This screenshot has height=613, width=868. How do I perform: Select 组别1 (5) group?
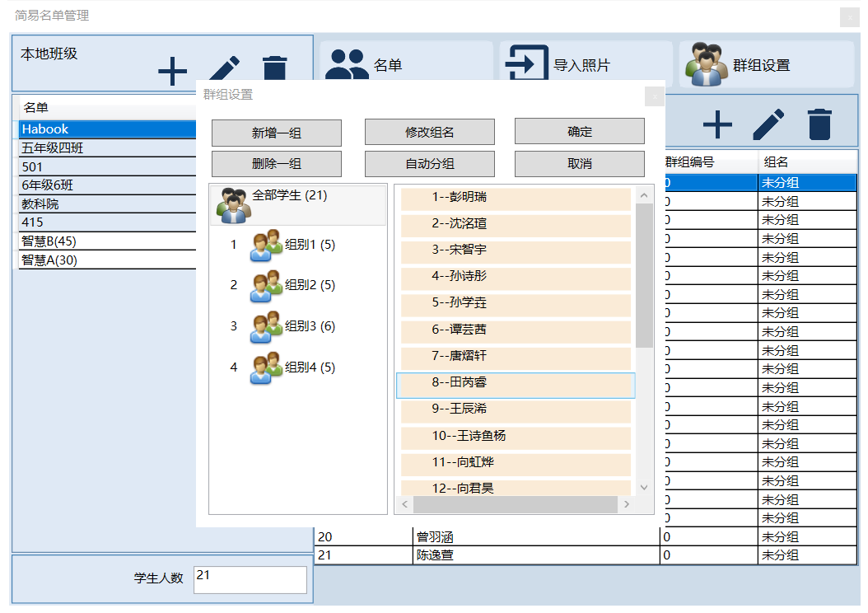(310, 245)
